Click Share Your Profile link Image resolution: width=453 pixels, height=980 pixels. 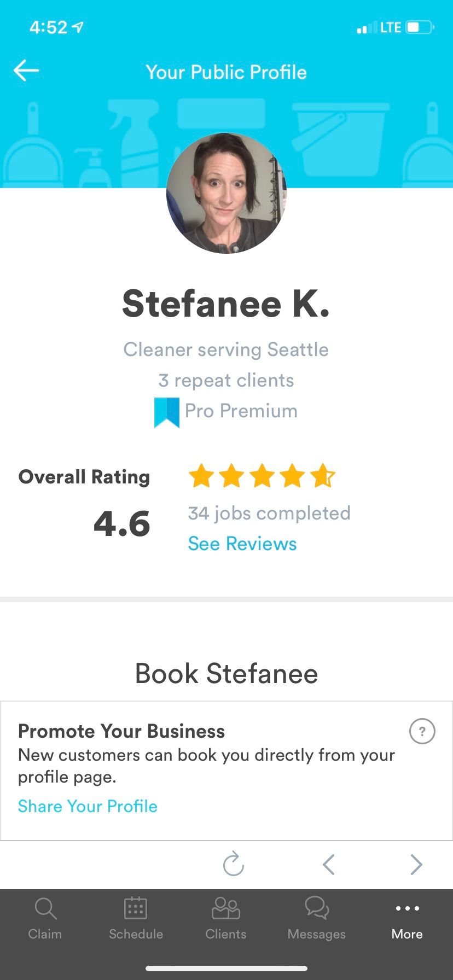tap(88, 806)
